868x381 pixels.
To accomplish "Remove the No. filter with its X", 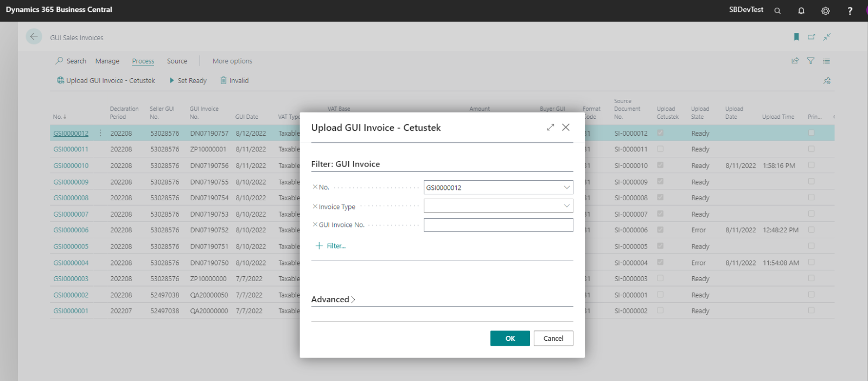I will click(315, 187).
